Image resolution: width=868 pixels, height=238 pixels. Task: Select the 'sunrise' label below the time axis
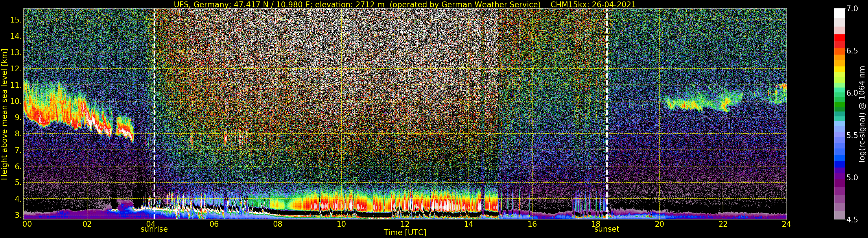pyautogui.click(x=154, y=229)
